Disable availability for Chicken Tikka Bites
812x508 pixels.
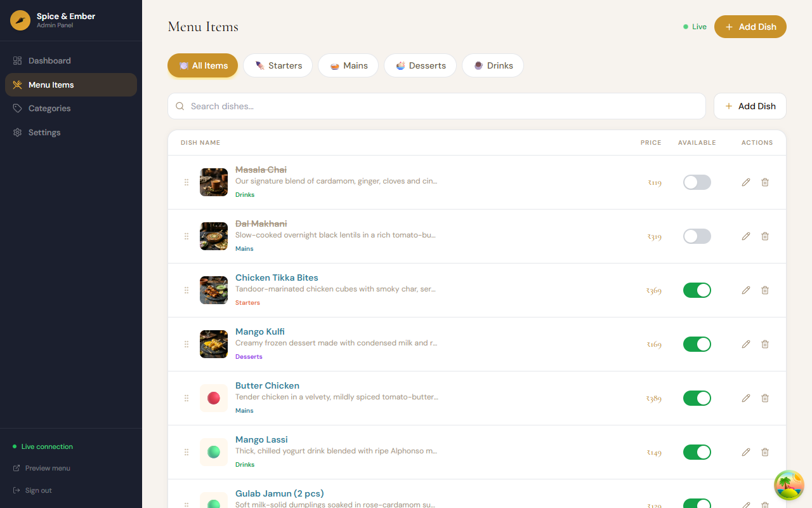pos(697,290)
